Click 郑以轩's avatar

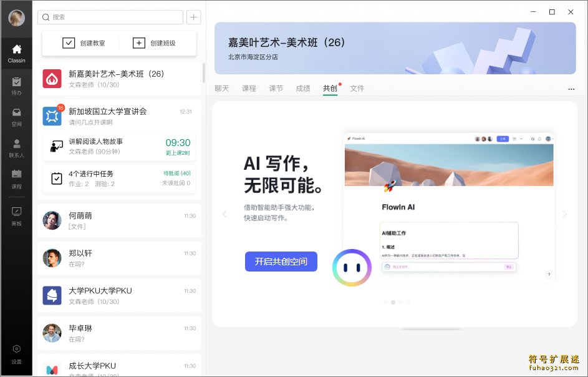[52, 258]
